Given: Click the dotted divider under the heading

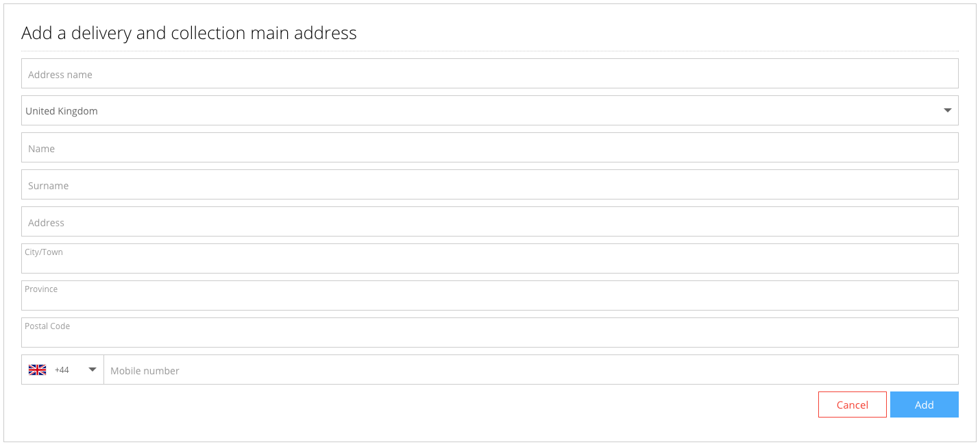Looking at the screenshot, I should click(490, 49).
